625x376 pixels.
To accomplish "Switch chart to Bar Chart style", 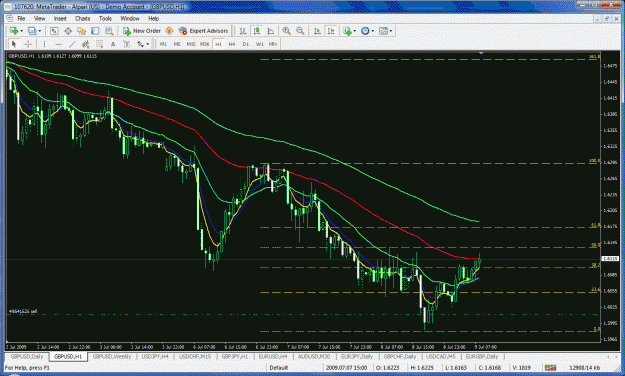I will pyautogui.click(x=243, y=31).
